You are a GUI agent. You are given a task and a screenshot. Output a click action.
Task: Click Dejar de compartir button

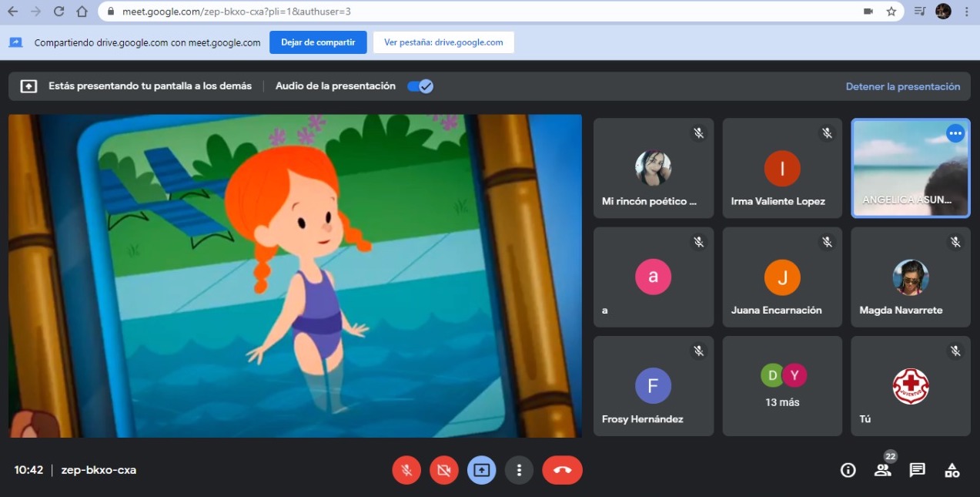[x=318, y=42]
